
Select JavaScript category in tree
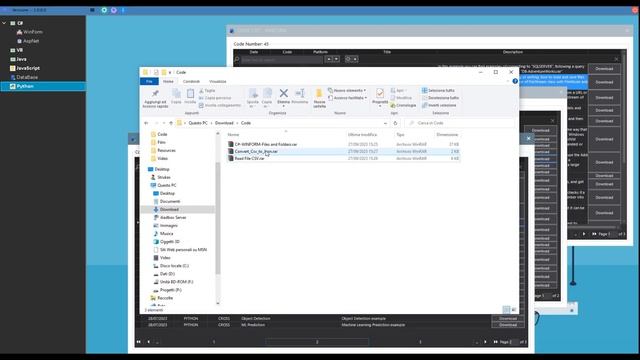[25, 68]
